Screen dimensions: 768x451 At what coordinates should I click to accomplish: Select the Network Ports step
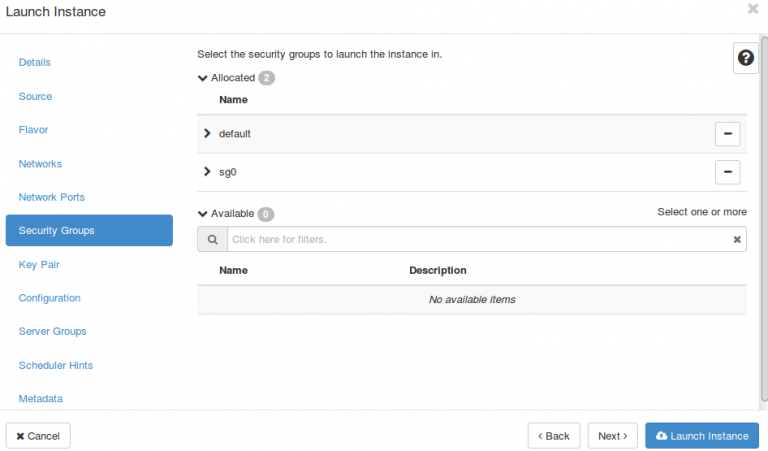click(x=52, y=197)
